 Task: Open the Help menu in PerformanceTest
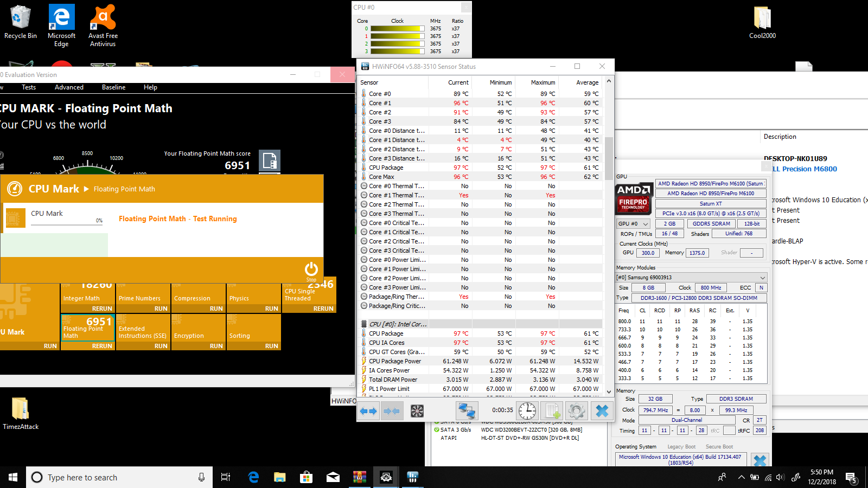pos(150,87)
